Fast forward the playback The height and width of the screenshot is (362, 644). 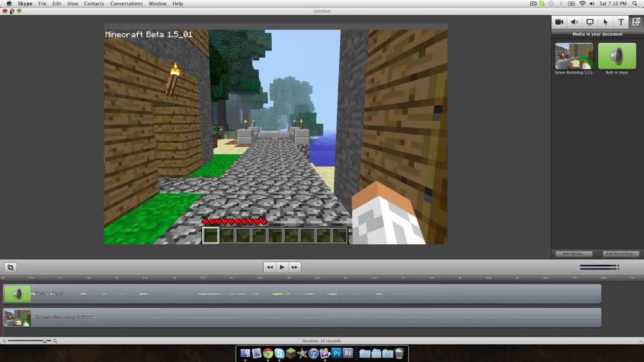click(295, 267)
